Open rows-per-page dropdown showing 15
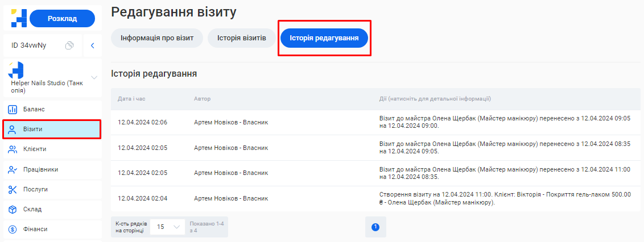This screenshot has width=644, height=242. (x=167, y=227)
